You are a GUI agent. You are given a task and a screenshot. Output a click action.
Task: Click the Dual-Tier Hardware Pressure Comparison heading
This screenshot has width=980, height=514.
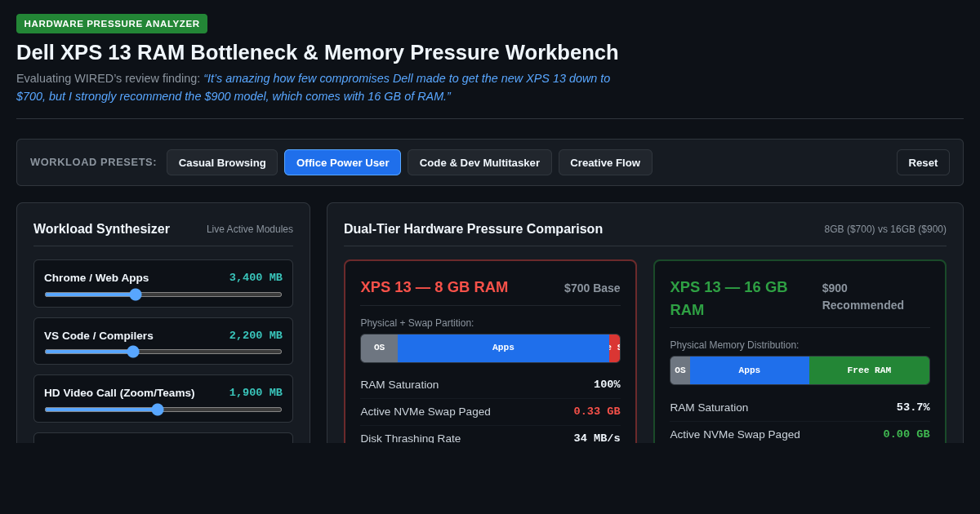pyautogui.click(x=473, y=229)
